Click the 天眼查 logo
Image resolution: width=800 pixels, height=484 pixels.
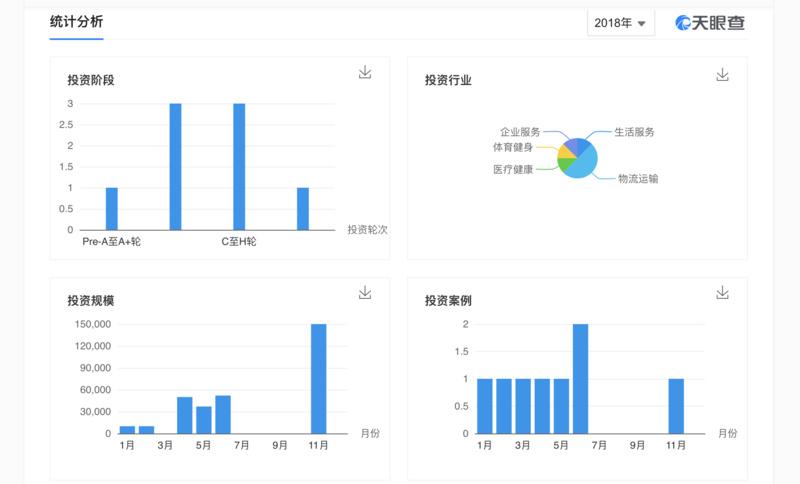coord(710,22)
